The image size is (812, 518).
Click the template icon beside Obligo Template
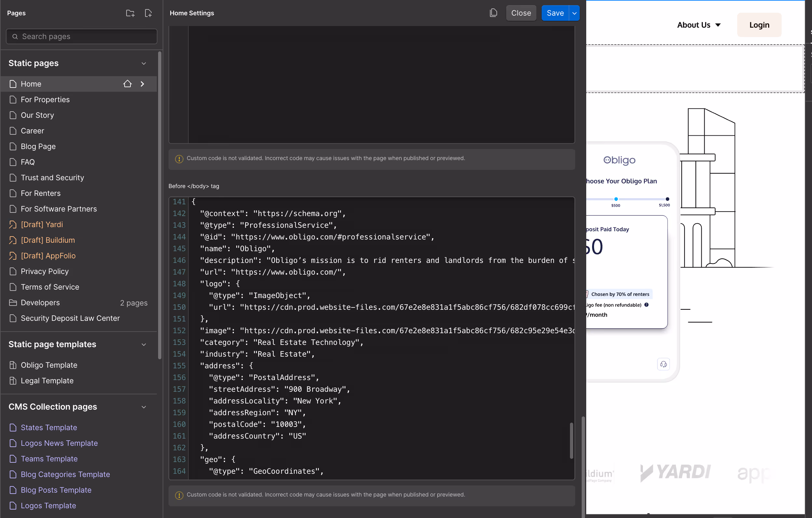(x=13, y=364)
